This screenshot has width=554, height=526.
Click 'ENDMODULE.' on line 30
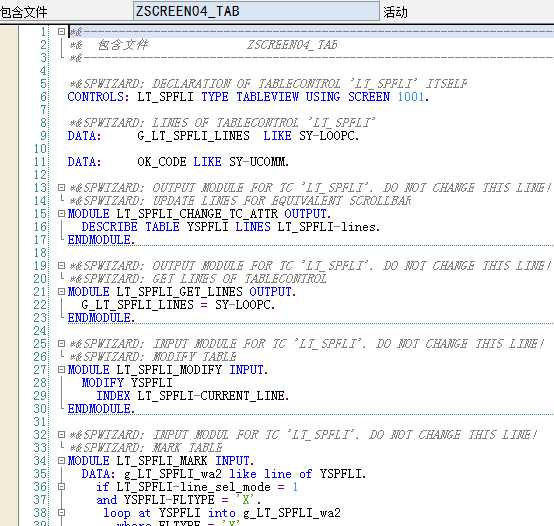tap(101, 409)
